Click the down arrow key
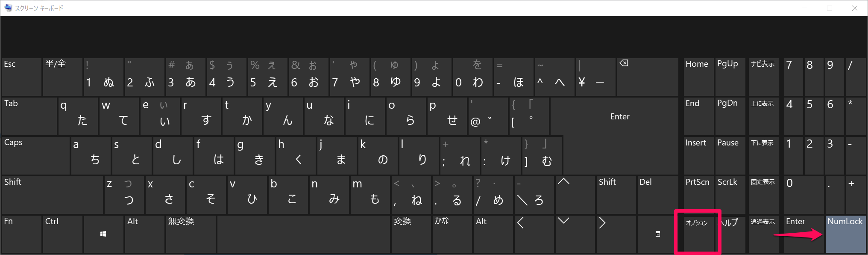 click(575, 234)
